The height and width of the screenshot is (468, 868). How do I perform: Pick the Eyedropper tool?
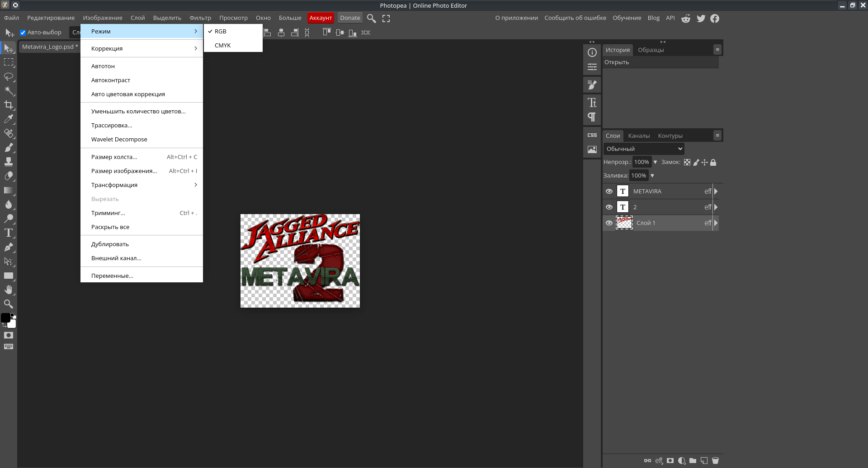[x=9, y=119]
